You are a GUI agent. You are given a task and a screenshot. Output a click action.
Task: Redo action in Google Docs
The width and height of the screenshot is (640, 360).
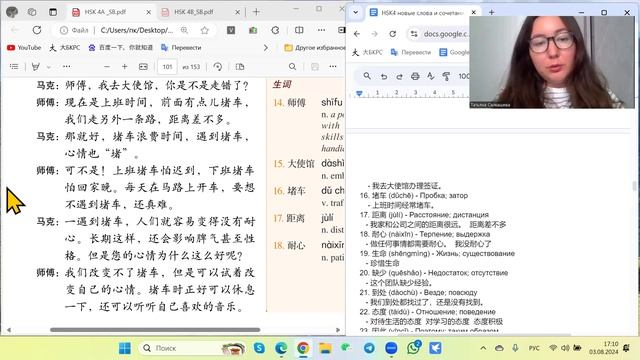(399, 76)
